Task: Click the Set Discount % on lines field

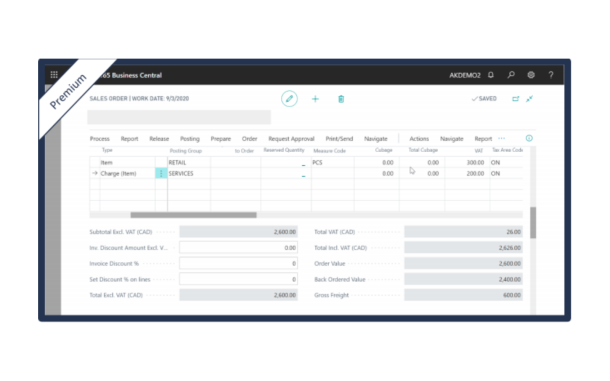Action: [238, 279]
